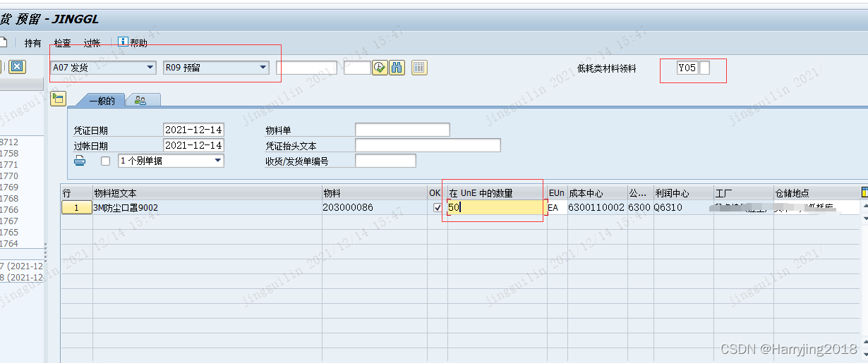Toggle the print checkbox beside printer icon
Viewport: 868px width, 363px height.
pyautogui.click(x=105, y=161)
